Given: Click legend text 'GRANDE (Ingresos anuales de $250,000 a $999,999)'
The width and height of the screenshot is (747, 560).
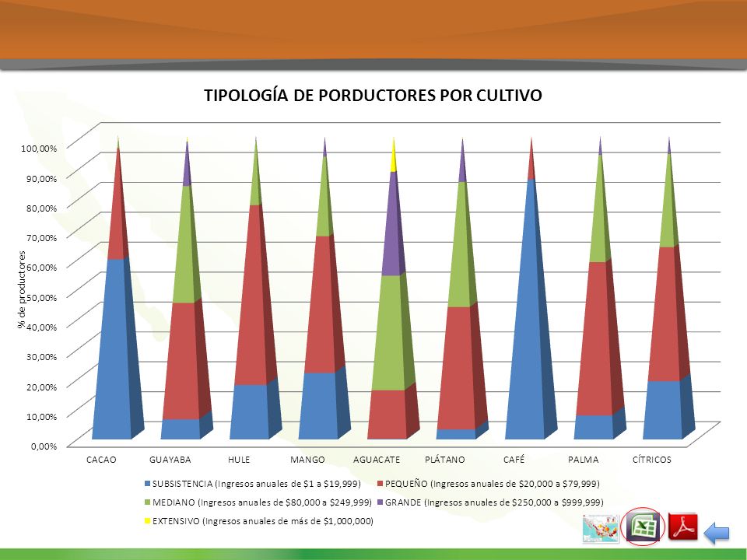Looking at the screenshot, I should point(494,502).
